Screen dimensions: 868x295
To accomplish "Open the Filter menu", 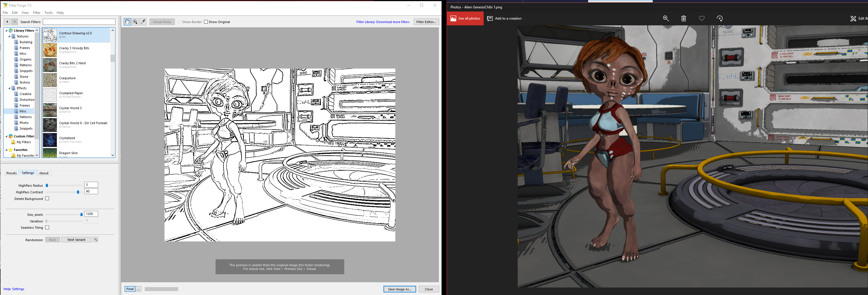I will point(37,13).
